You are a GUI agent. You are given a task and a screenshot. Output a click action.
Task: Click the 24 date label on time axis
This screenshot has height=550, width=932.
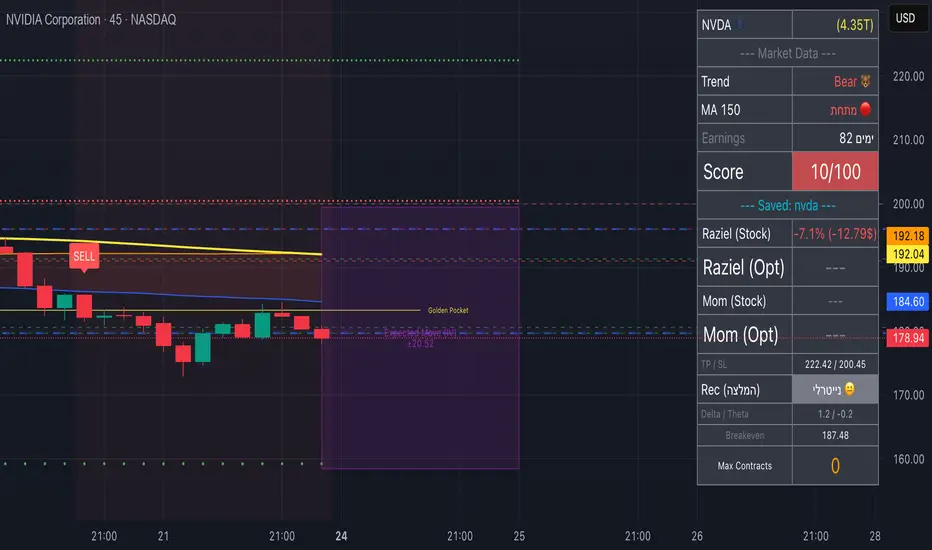click(x=341, y=536)
